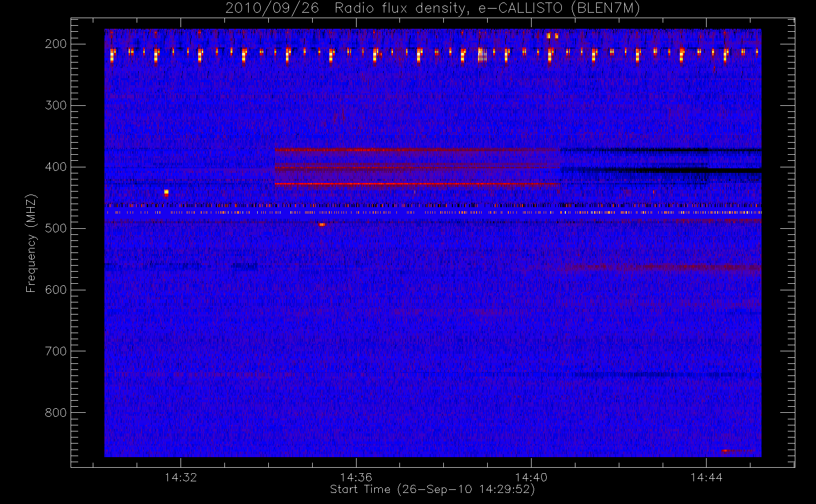Click the 500 frequency tick label

(x=56, y=228)
